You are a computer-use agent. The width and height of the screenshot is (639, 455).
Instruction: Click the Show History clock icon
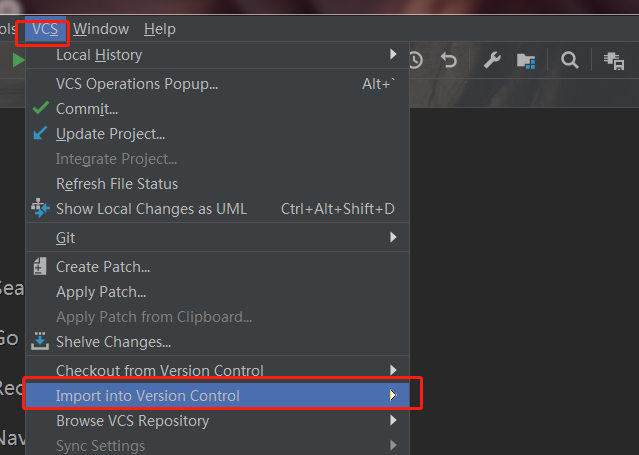click(x=415, y=60)
